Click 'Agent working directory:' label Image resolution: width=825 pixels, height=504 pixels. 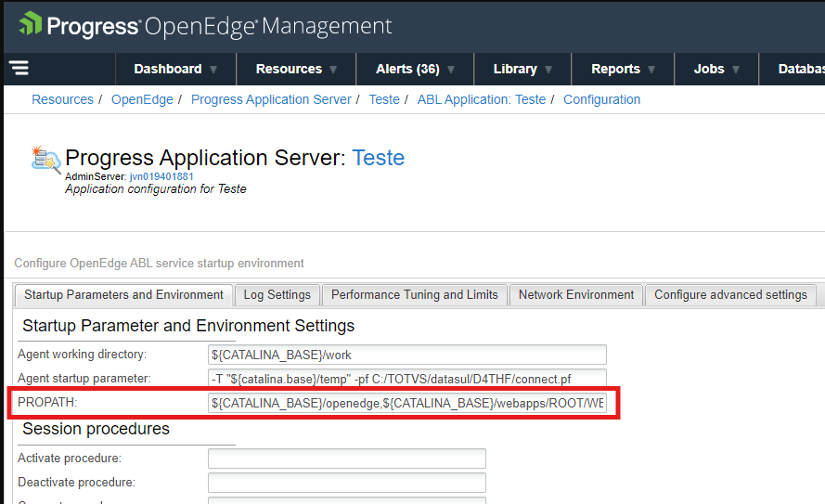coord(82,354)
